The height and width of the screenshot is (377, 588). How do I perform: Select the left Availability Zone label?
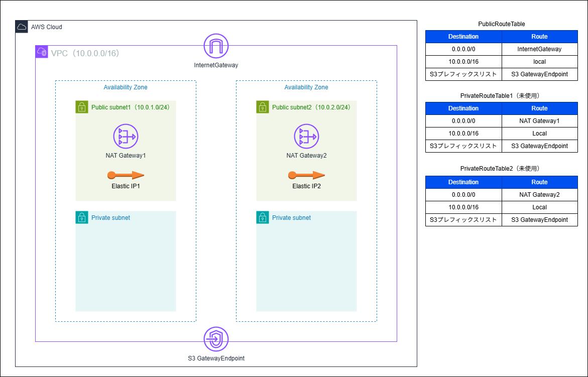(x=126, y=87)
